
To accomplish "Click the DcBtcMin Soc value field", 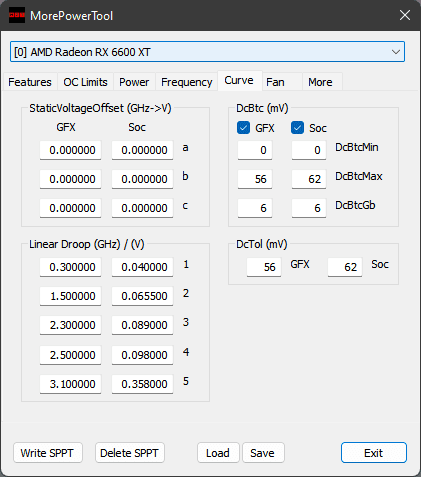I will (x=309, y=150).
